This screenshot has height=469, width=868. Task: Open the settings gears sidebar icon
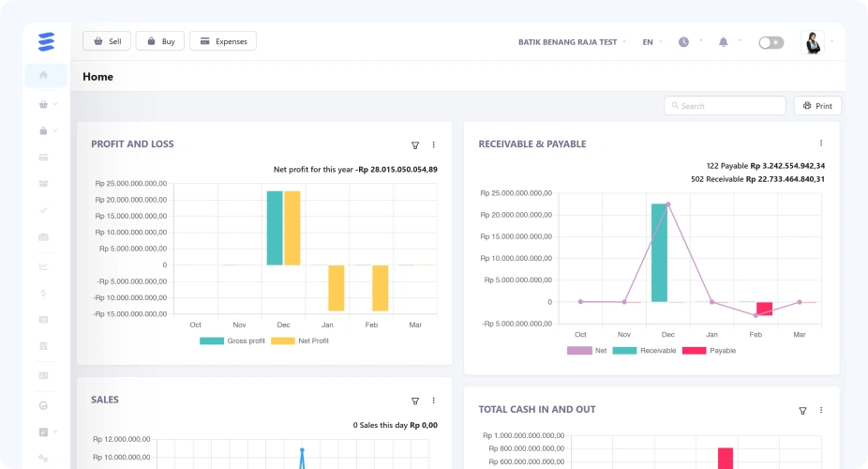point(43,459)
